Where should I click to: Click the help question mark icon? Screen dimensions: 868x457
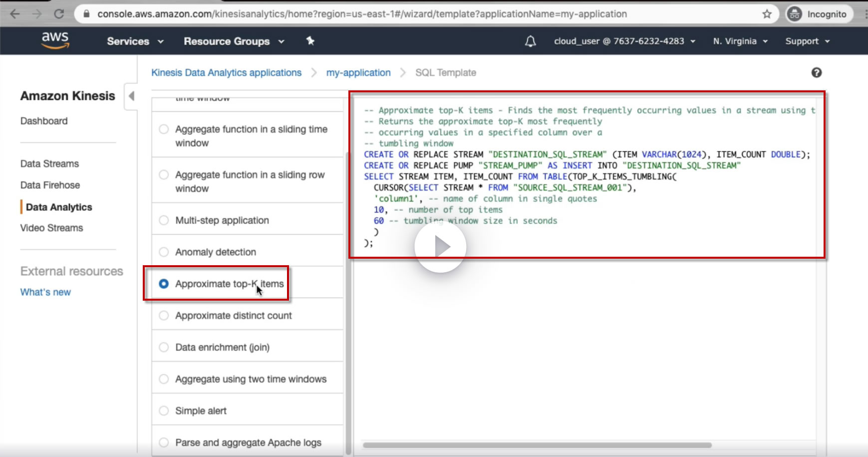[x=816, y=73]
